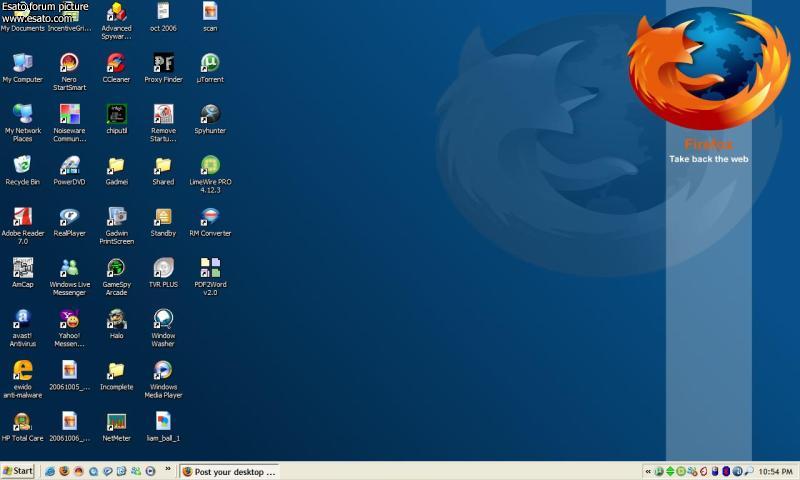800x480 pixels.
Task: Open the scan file icon
Action: [210, 16]
